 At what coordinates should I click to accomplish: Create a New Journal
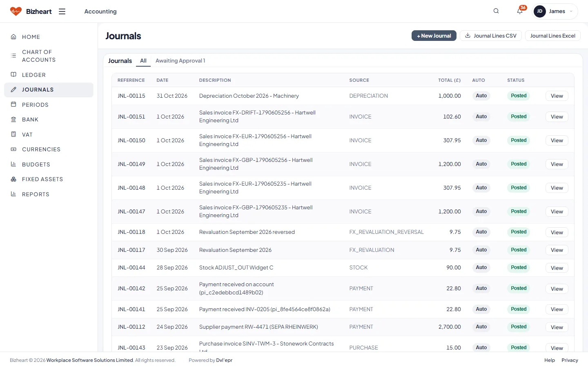(x=434, y=36)
